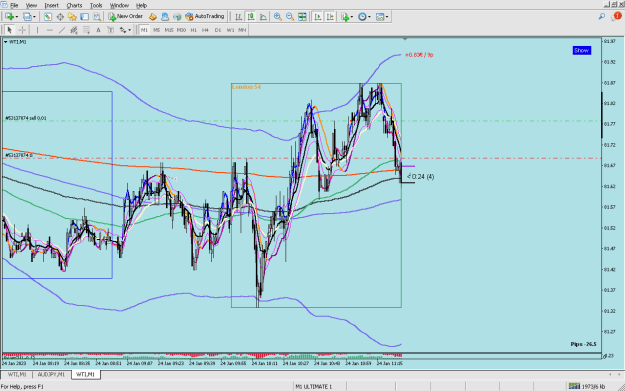Switch timeframe to W1
Image resolution: width=625 pixels, height=391 pixels.
230,30
